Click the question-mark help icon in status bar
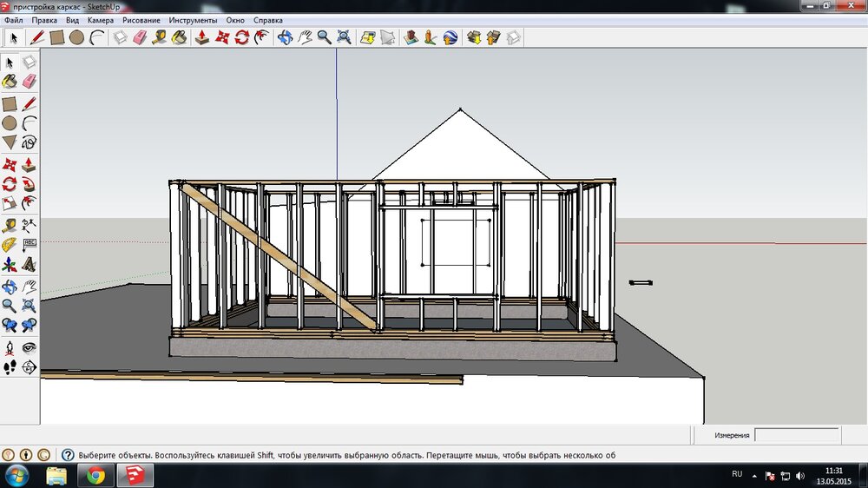 coord(67,454)
